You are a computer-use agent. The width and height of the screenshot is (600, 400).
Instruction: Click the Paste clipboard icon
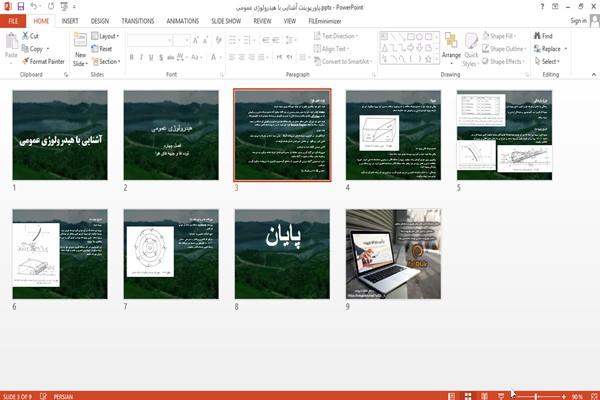(x=11, y=41)
